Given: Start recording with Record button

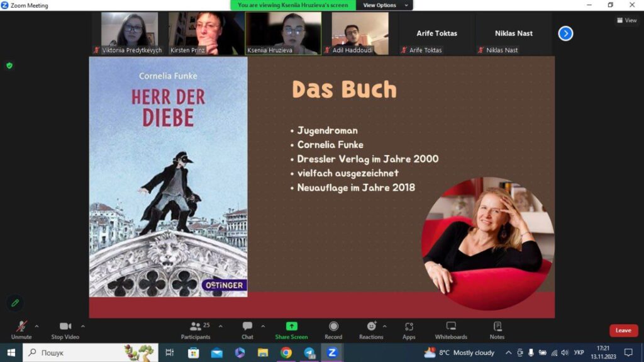Looking at the screenshot, I should [x=333, y=326].
